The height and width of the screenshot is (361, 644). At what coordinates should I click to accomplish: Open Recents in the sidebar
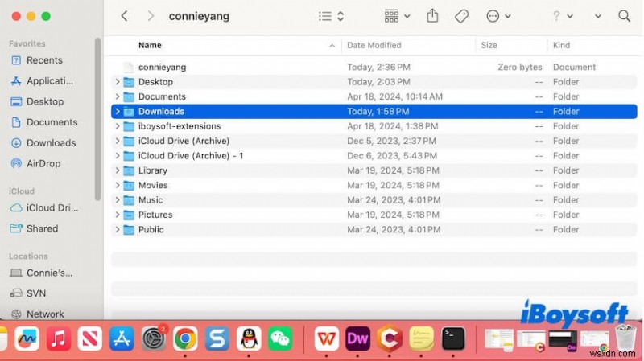pos(36,60)
